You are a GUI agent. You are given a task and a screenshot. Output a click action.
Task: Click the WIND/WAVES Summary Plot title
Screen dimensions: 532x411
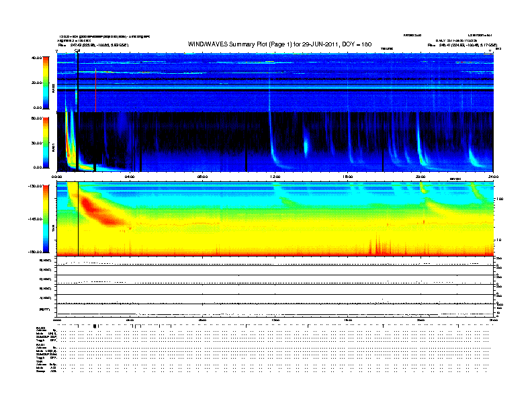pos(279,44)
